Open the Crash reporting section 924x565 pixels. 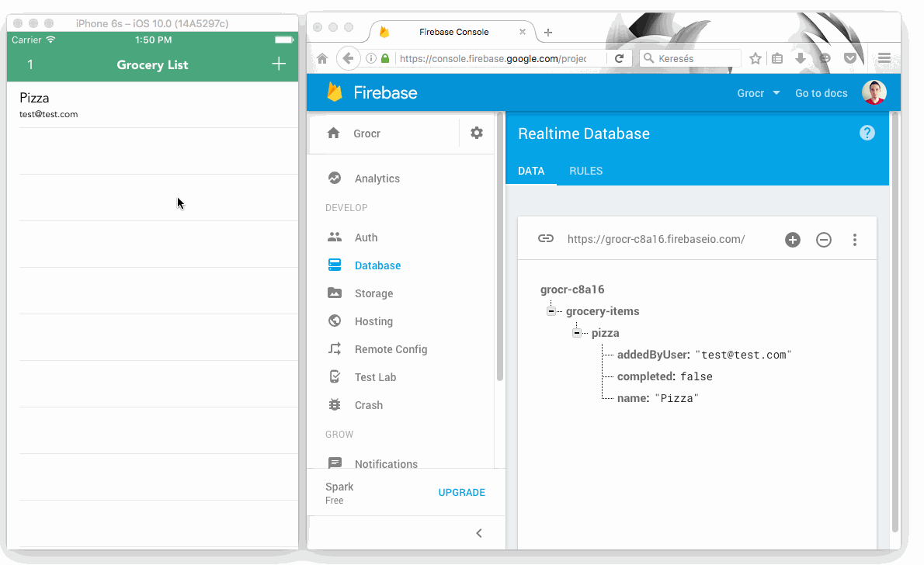(369, 404)
